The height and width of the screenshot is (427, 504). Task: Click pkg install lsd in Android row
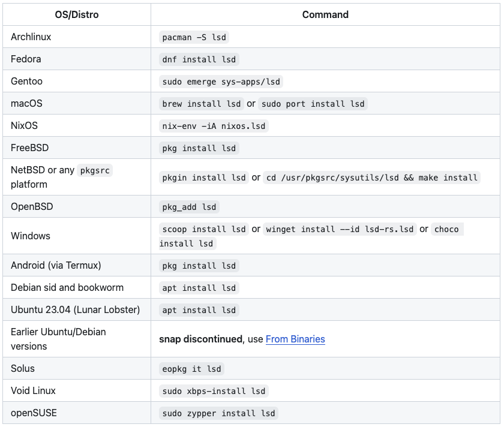tap(199, 266)
